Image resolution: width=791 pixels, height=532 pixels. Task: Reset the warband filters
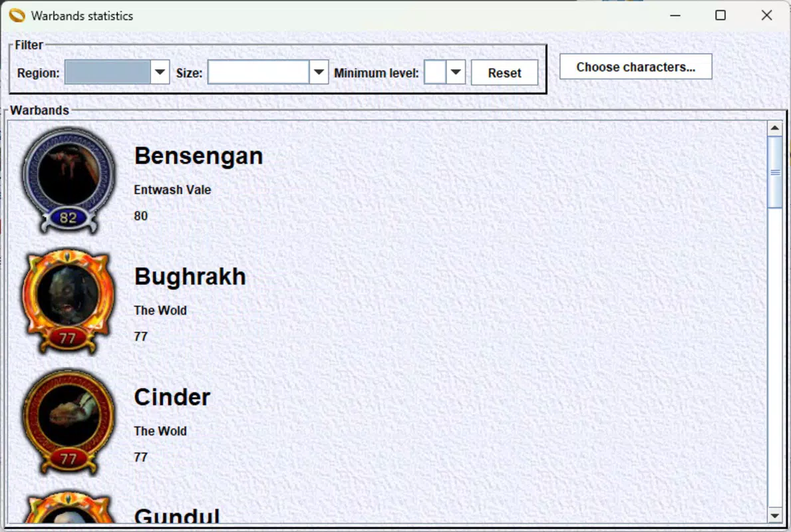point(504,72)
